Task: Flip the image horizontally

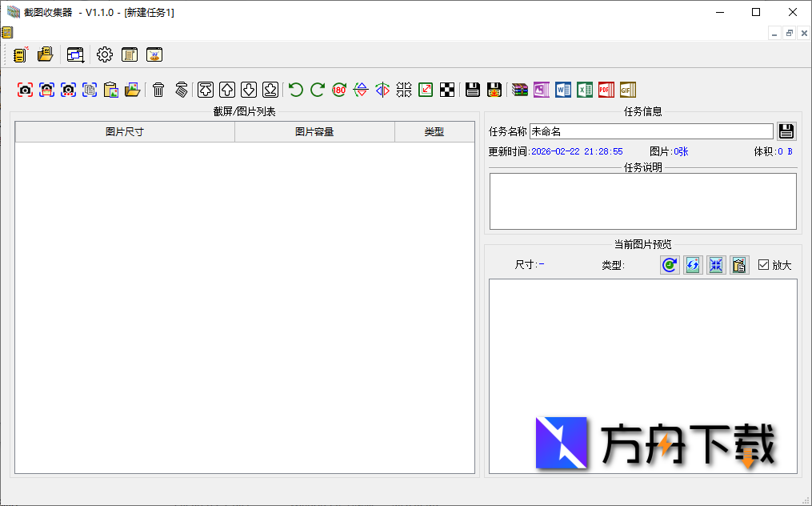Action: [x=382, y=90]
